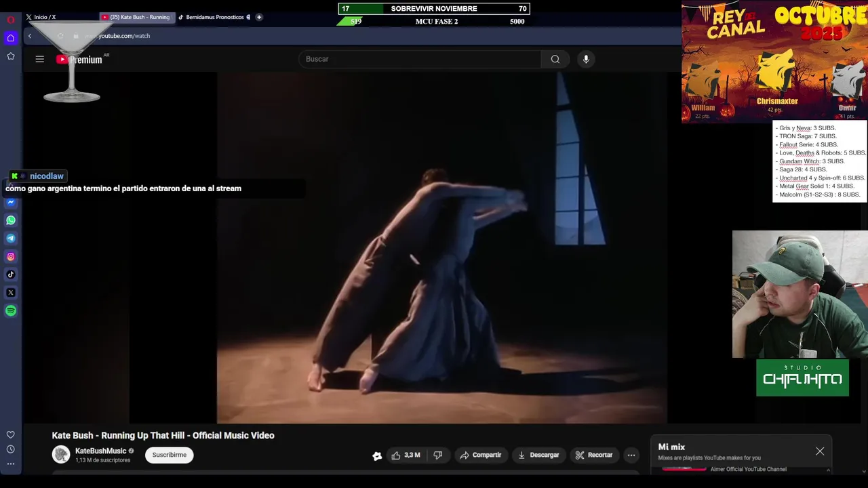Click 'Metal Gear Solid 1: 4 SUBS.' entry
This screenshot has width=868, height=488.
pyautogui.click(x=816, y=186)
